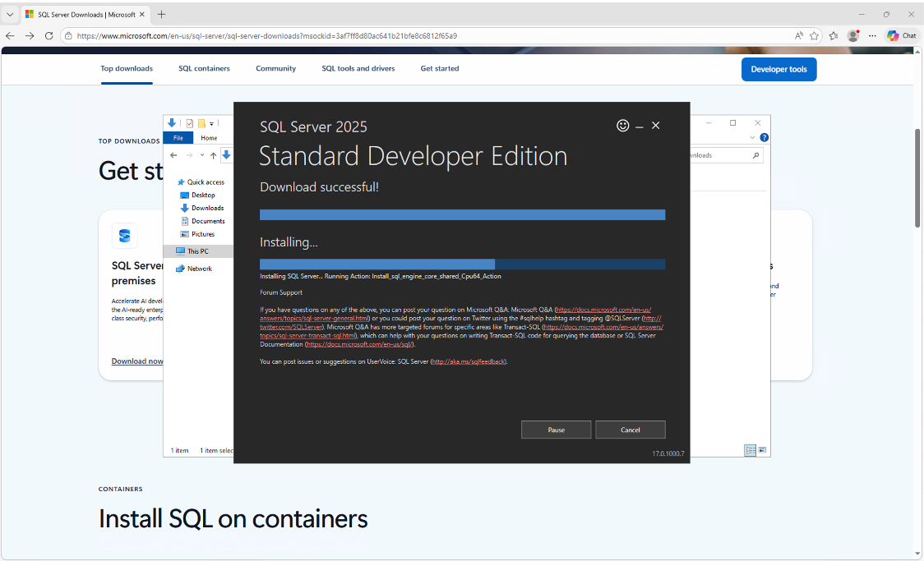Select Get started page tab

coord(440,68)
